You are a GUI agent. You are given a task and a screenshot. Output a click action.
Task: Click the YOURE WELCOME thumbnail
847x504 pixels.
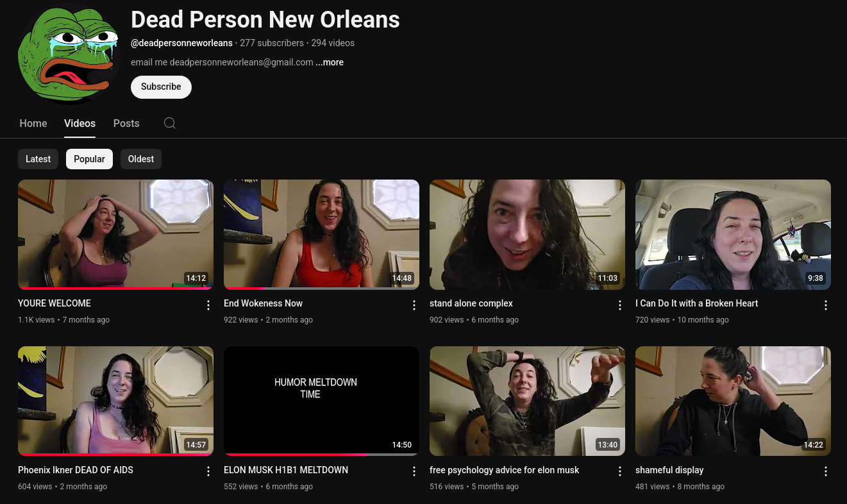point(115,234)
